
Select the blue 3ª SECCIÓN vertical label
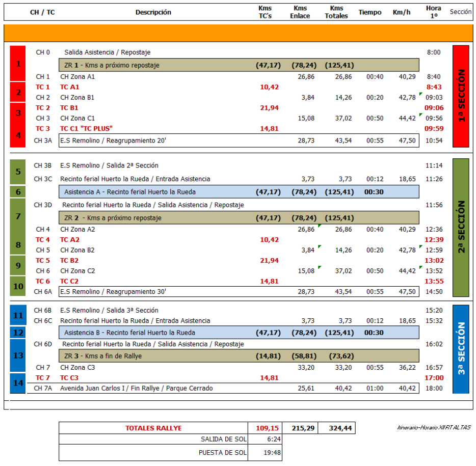click(x=461, y=348)
